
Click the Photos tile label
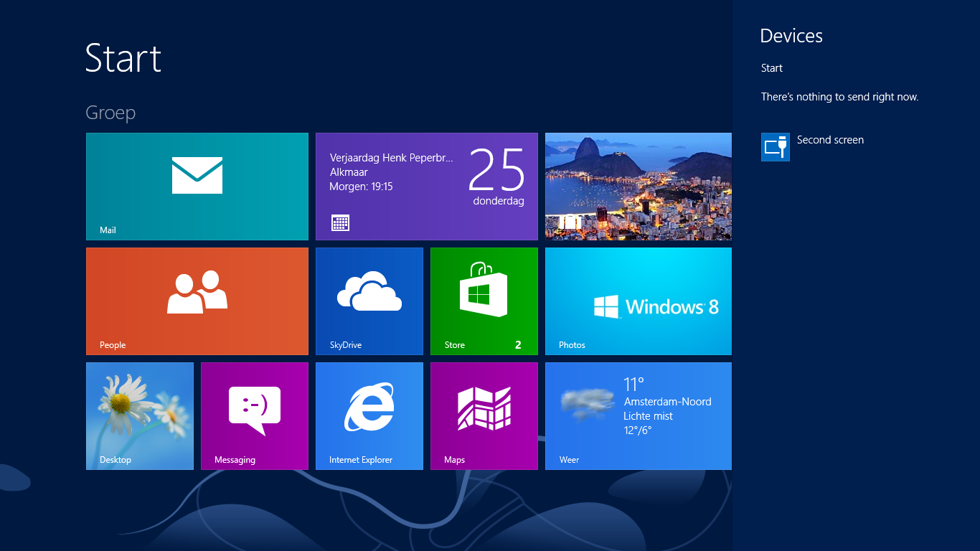tap(572, 345)
